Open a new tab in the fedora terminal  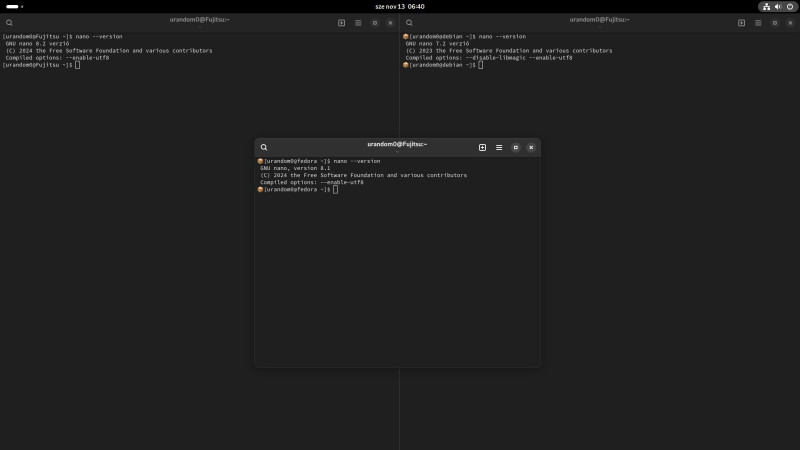482,147
